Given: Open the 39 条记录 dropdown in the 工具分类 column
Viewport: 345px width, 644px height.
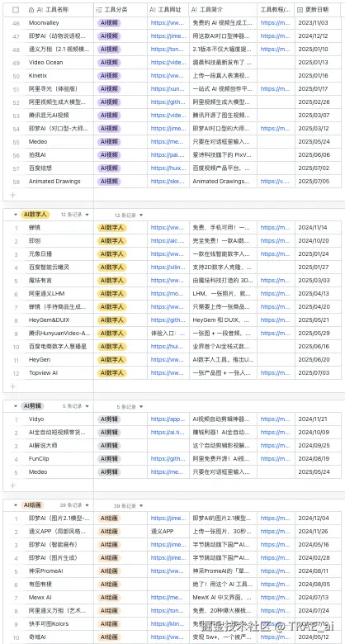Looking at the screenshot, I should [x=129, y=505].
